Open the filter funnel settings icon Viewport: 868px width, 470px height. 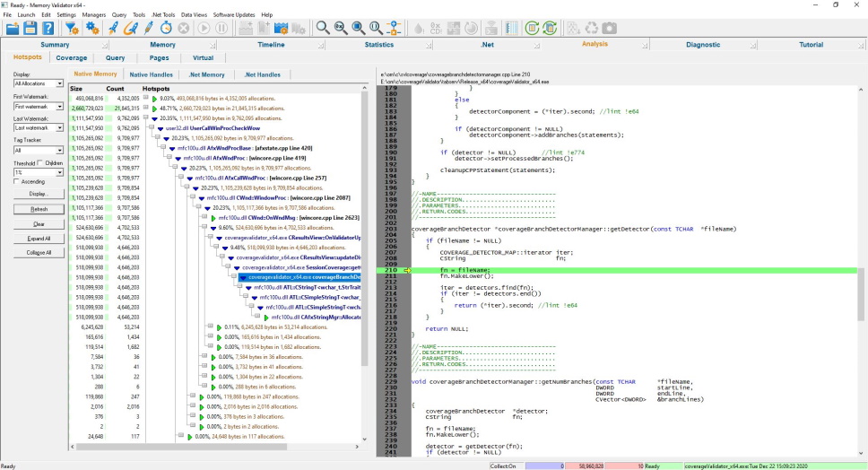[72, 28]
